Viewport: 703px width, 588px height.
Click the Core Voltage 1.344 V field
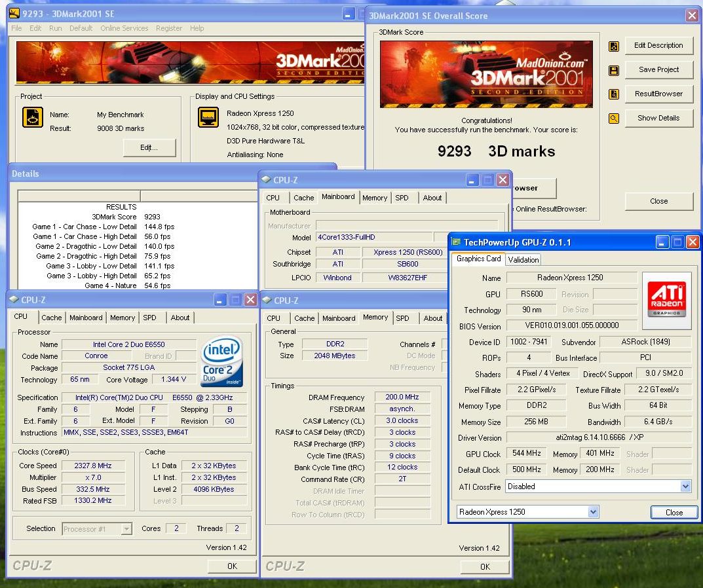click(174, 379)
